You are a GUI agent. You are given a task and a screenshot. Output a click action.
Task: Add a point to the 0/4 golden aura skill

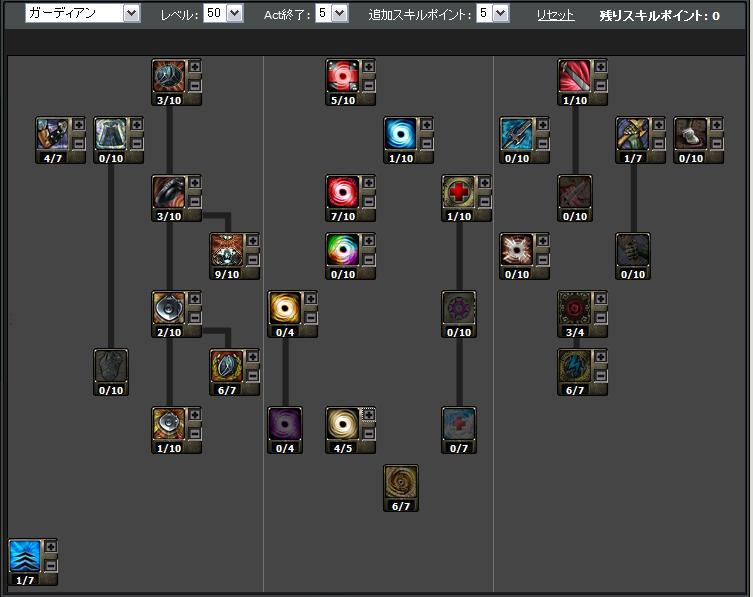(x=310, y=299)
